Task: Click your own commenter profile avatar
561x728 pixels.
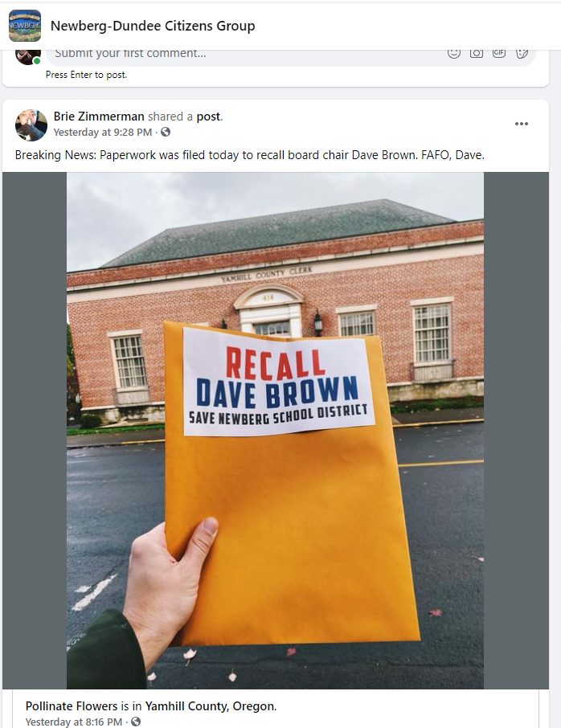Action: [x=28, y=55]
